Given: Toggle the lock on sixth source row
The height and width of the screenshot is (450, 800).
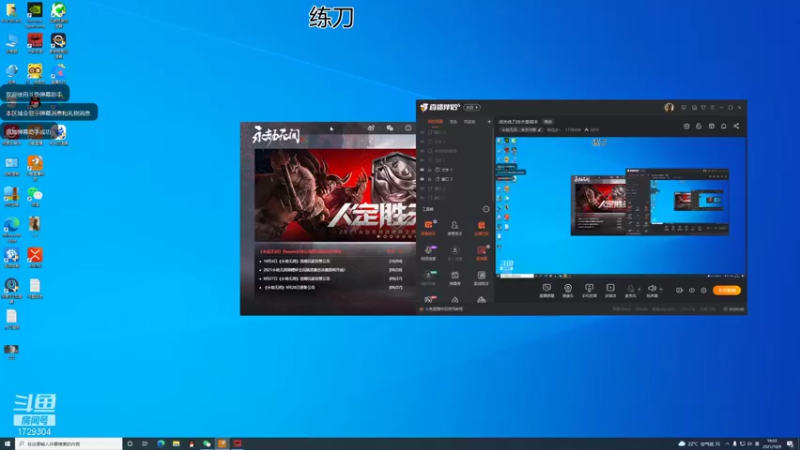Looking at the screenshot, I should tap(430, 179).
